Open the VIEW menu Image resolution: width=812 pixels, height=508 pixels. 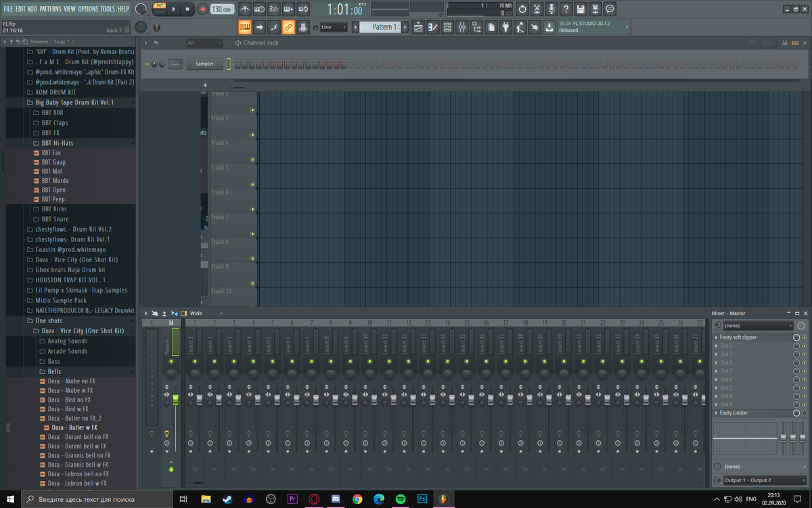coord(70,9)
